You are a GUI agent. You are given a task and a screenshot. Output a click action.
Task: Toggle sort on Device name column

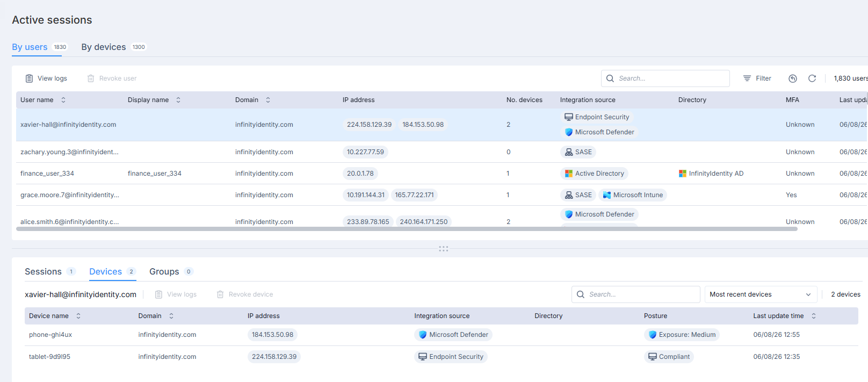[x=78, y=316]
